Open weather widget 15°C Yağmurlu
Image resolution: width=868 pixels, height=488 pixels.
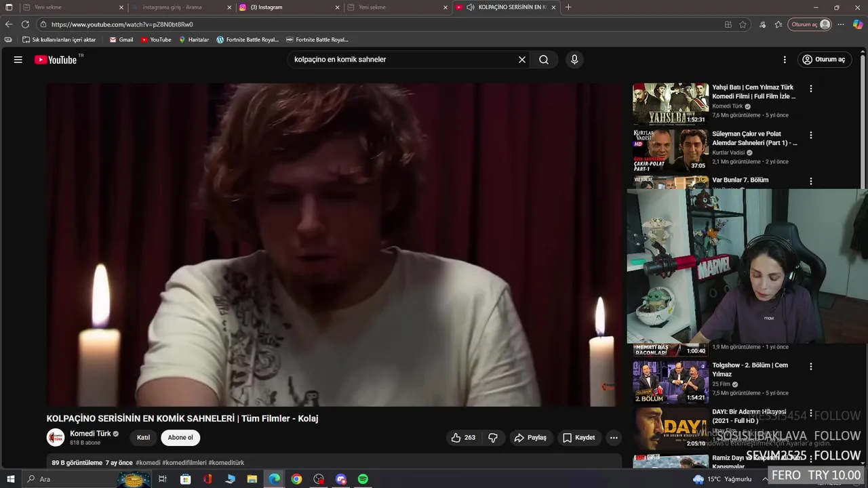pos(722,479)
